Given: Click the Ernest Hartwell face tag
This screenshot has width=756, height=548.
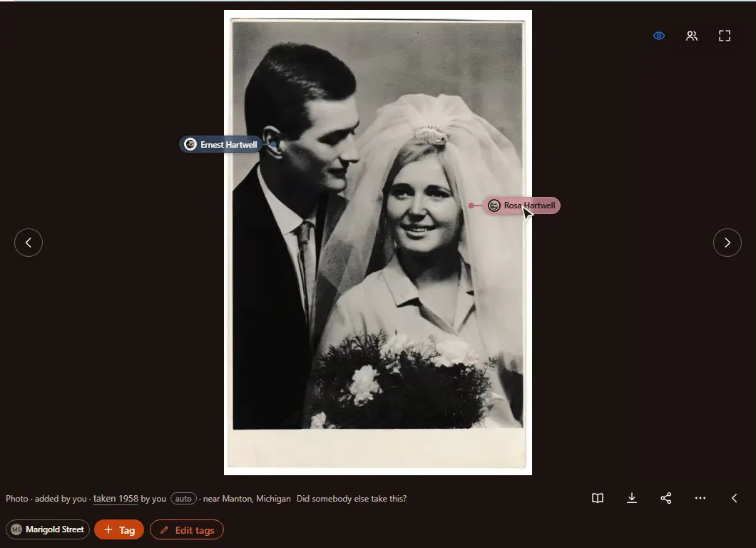Looking at the screenshot, I should (221, 144).
